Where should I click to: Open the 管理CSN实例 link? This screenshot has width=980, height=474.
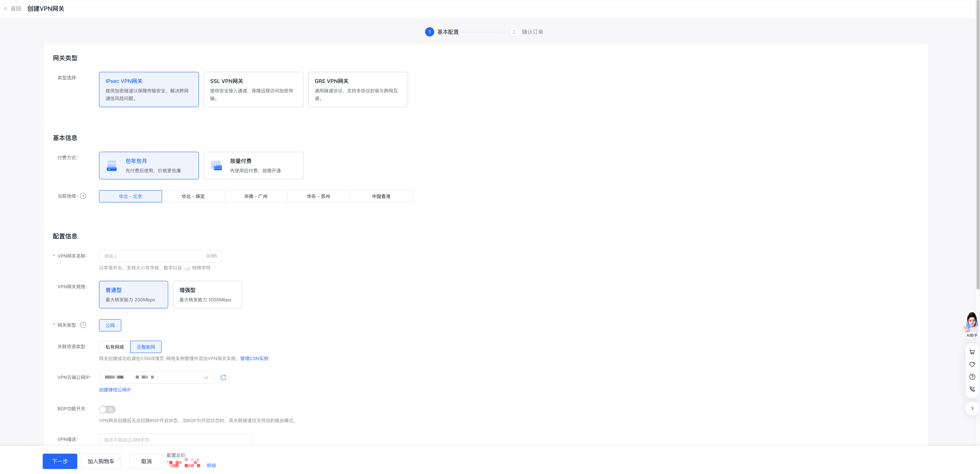coord(254,358)
